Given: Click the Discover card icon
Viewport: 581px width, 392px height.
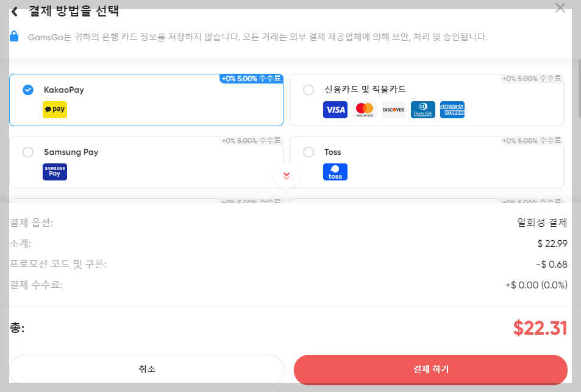Looking at the screenshot, I should pyautogui.click(x=393, y=110).
